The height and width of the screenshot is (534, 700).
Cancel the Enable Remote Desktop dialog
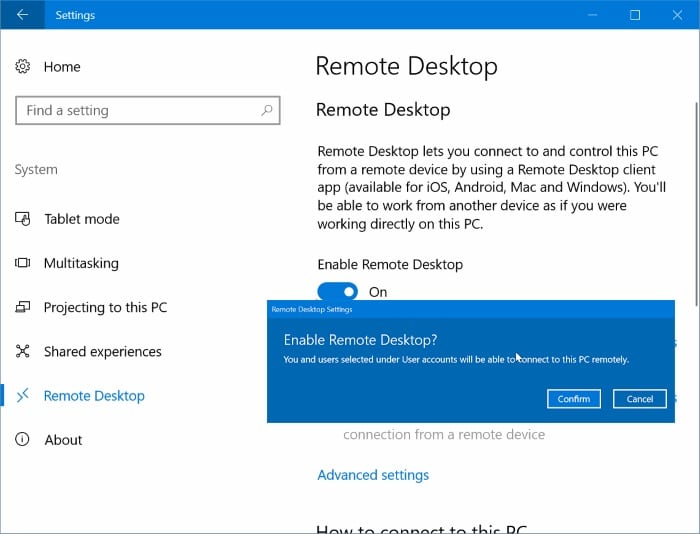pos(640,399)
